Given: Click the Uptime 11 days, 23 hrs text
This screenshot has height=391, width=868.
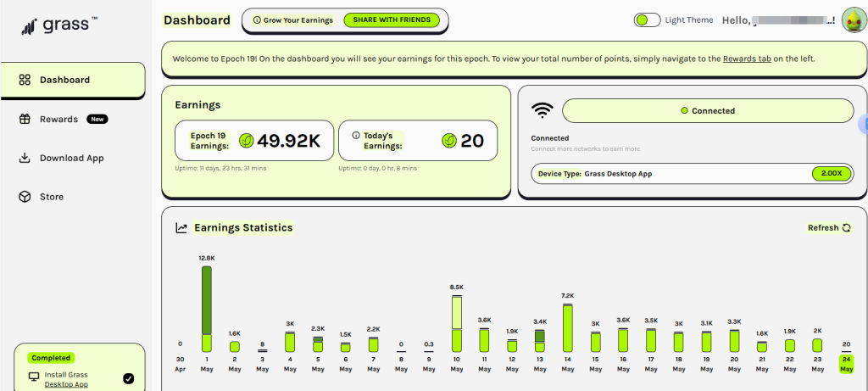Looking at the screenshot, I should point(220,168).
